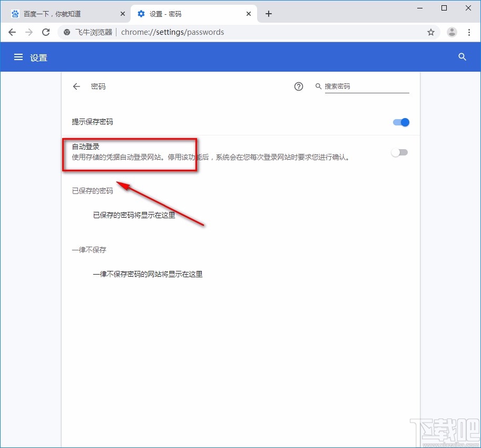The width and height of the screenshot is (481, 448).
Task: Click the chrome://settings/passwords address bar text
Action: (174, 32)
